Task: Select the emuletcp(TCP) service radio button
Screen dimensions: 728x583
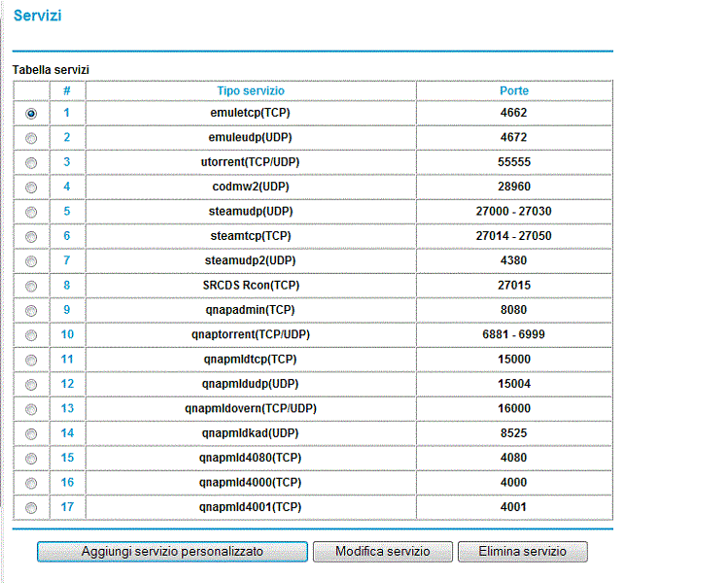Action: tap(31, 113)
